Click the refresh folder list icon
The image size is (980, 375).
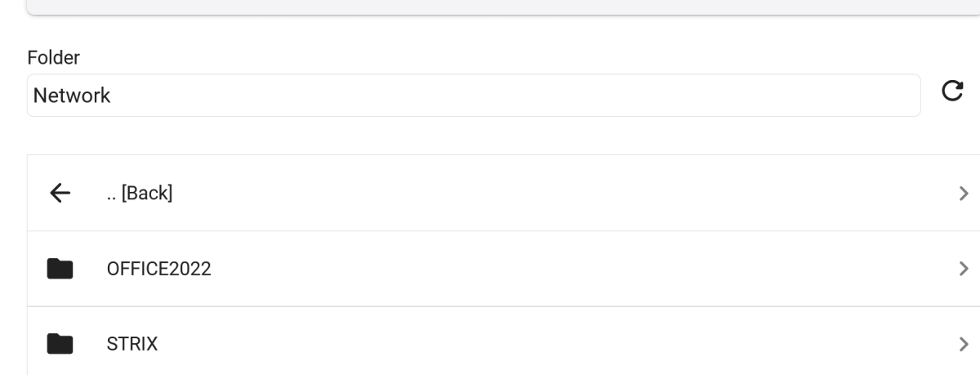coord(952,91)
